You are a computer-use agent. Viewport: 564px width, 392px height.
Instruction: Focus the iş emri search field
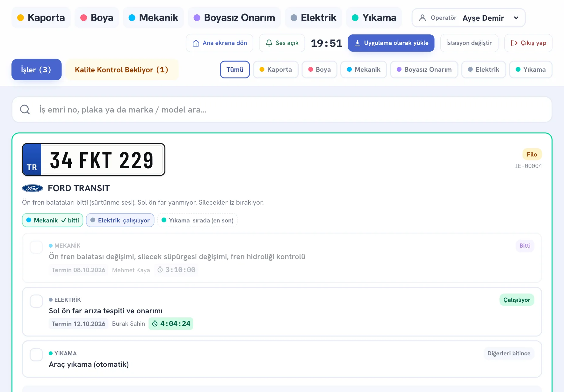pyautogui.click(x=282, y=110)
